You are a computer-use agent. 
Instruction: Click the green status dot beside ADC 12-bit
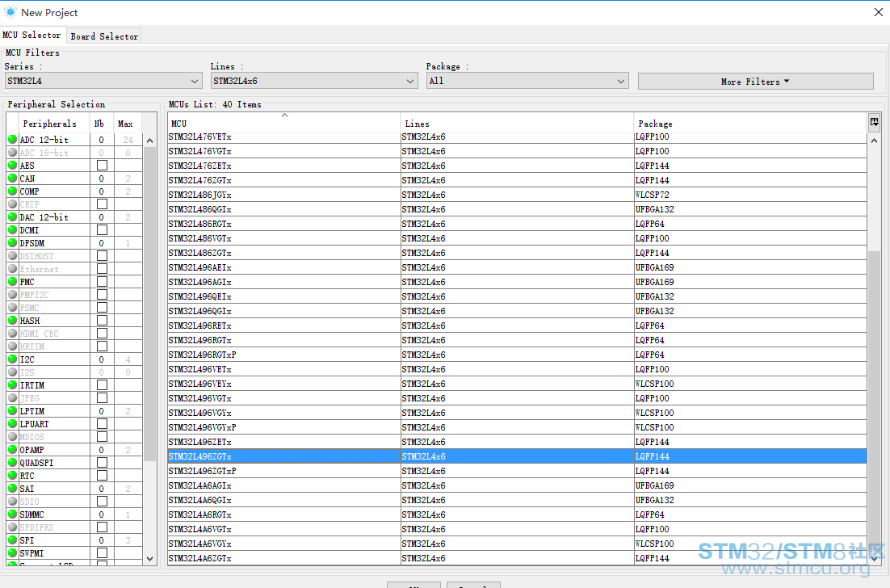[x=12, y=139]
